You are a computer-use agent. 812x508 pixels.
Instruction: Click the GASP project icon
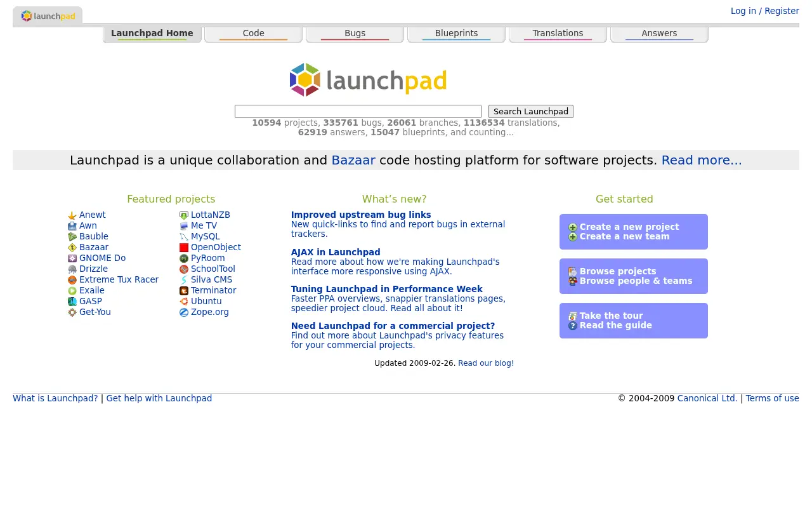(x=72, y=302)
